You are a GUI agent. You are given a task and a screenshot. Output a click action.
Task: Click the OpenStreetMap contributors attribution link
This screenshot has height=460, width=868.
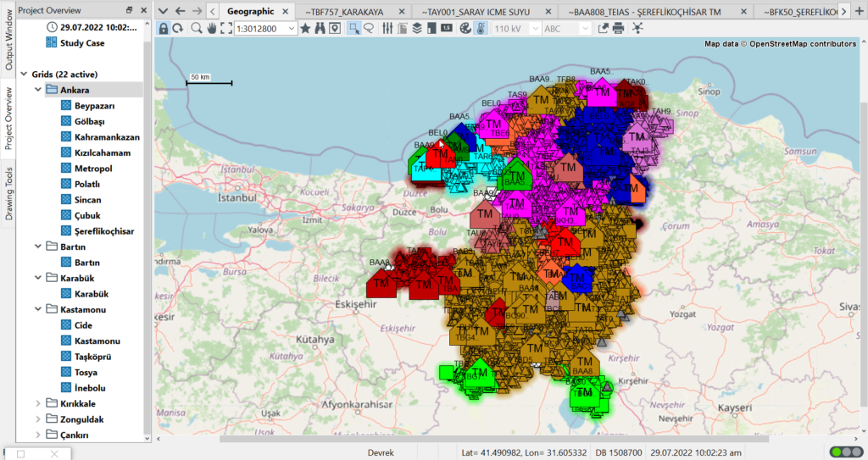click(804, 43)
